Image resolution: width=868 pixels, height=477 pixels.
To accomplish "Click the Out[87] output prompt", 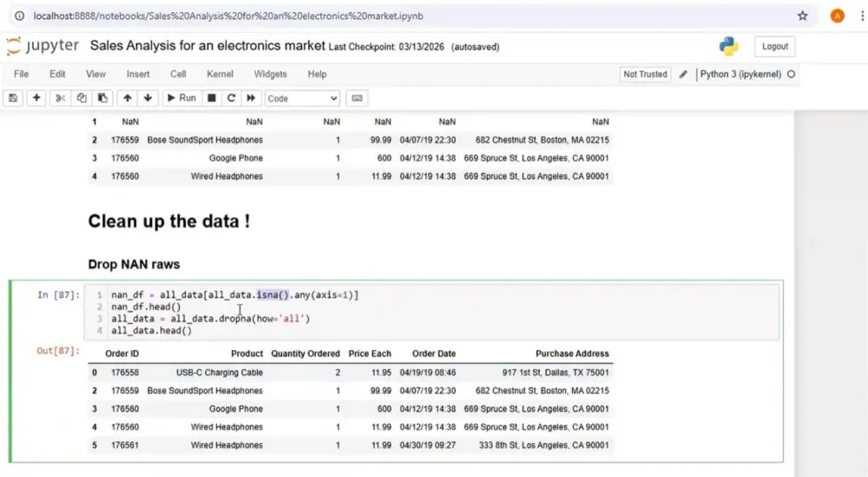I will click(58, 351).
